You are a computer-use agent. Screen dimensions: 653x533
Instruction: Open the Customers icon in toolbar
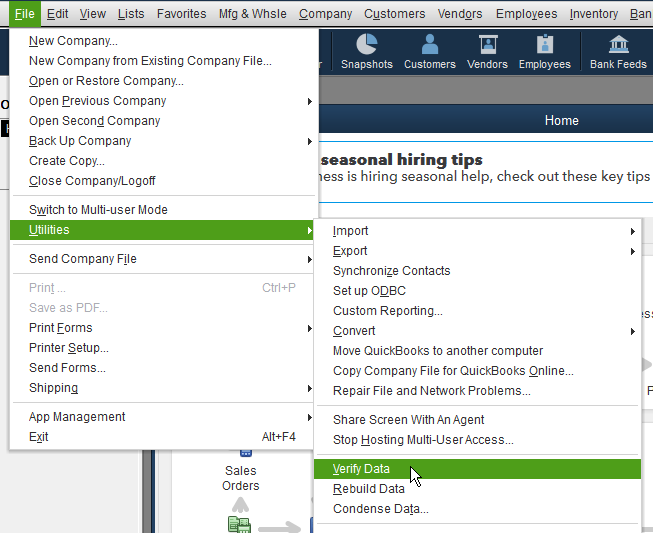pos(430,52)
